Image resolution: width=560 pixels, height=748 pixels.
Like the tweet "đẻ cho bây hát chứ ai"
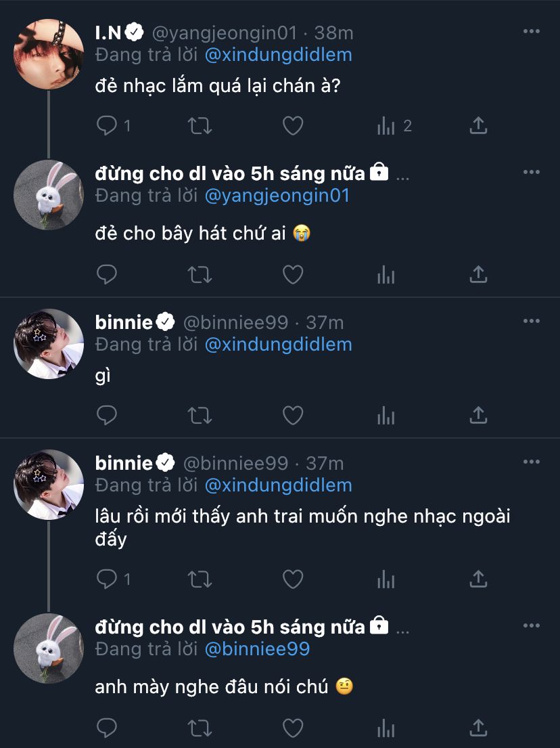292,274
